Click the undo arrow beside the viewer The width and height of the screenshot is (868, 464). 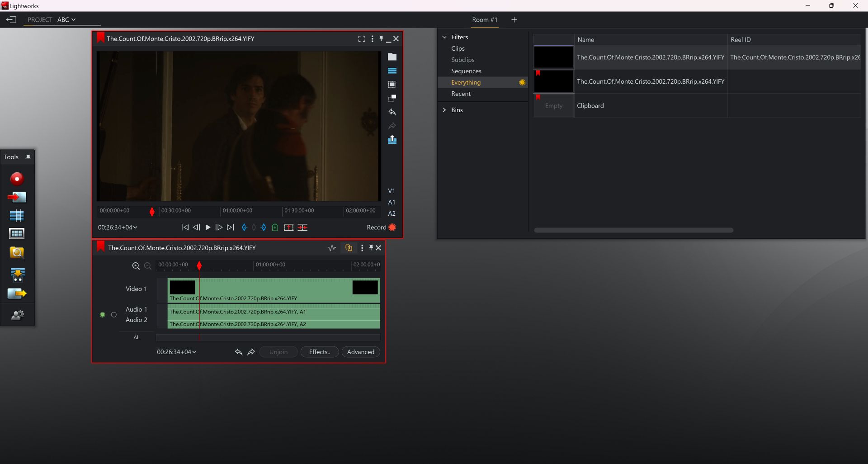click(x=392, y=112)
